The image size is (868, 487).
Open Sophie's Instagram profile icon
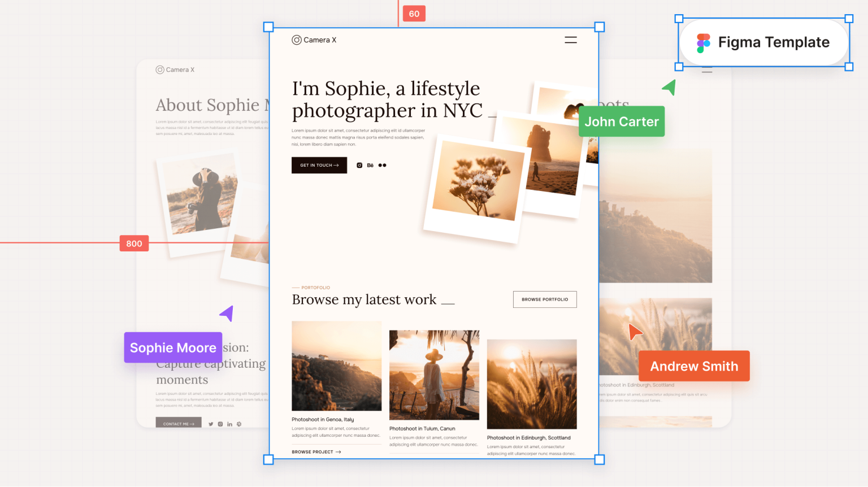(x=359, y=165)
